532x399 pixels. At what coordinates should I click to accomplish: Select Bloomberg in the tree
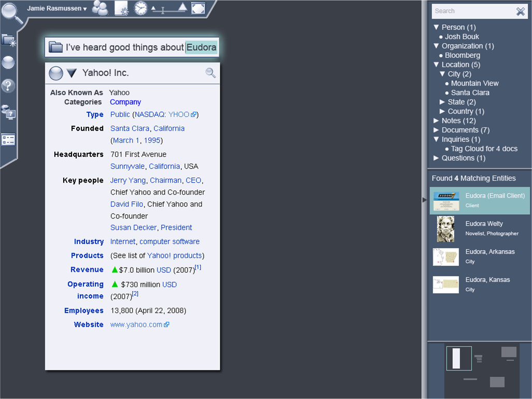[463, 55]
